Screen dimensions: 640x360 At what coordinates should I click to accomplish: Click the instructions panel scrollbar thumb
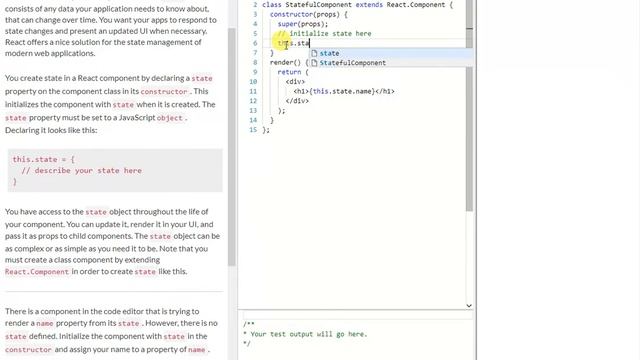[231, 147]
